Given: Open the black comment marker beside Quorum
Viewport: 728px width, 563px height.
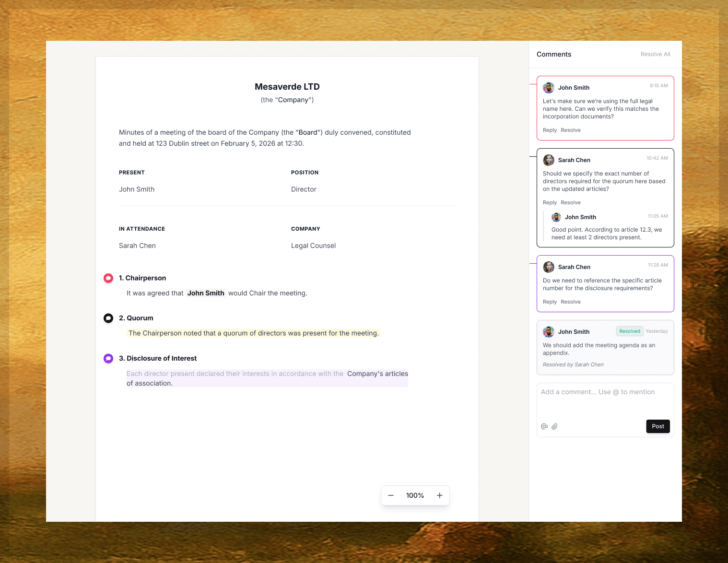Looking at the screenshot, I should pyautogui.click(x=108, y=318).
